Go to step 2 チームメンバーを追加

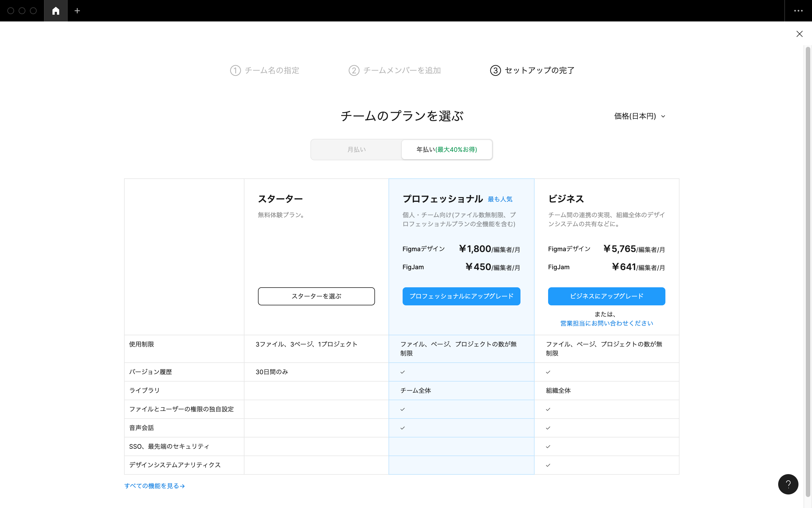pos(395,70)
